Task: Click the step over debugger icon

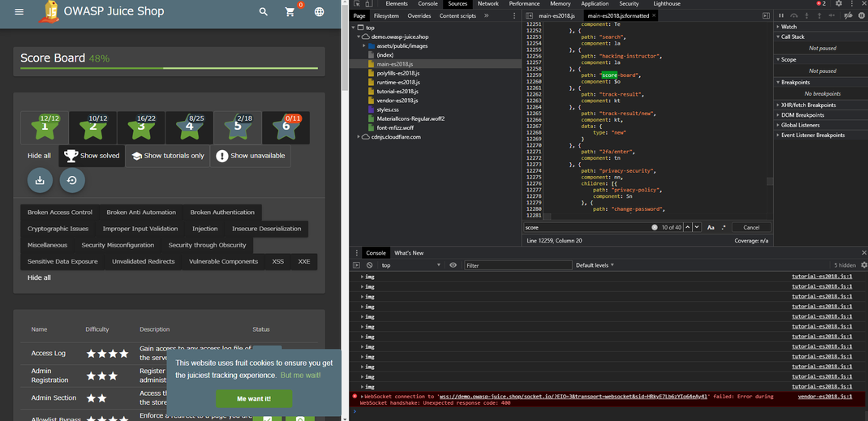Action: pyautogui.click(x=794, y=16)
